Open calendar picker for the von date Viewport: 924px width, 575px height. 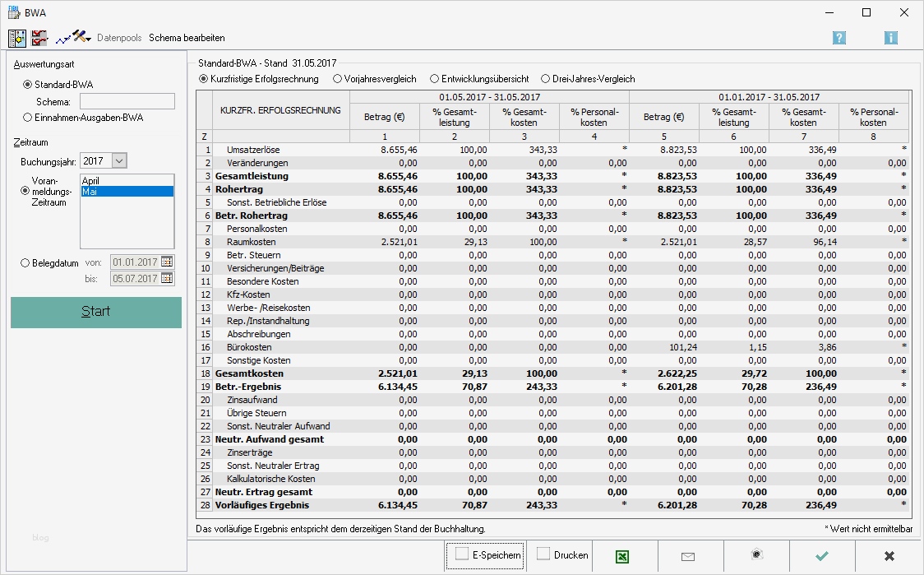coord(167,262)
